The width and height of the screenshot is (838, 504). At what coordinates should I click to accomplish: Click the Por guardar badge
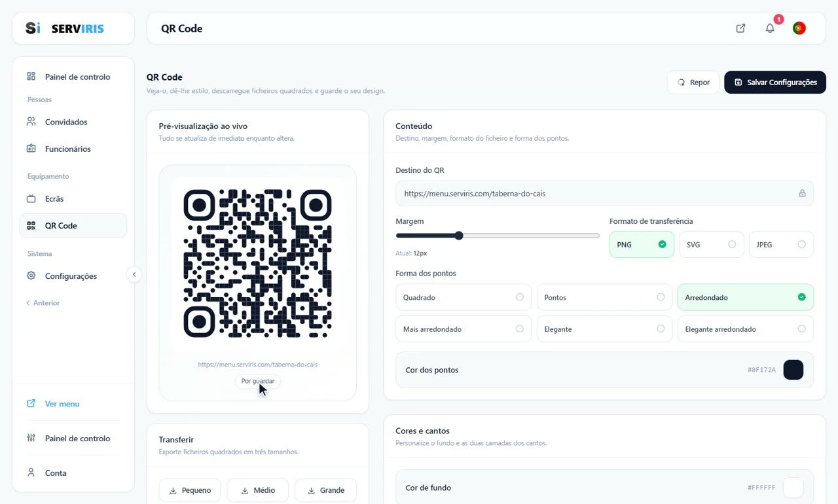coord(258,381)
